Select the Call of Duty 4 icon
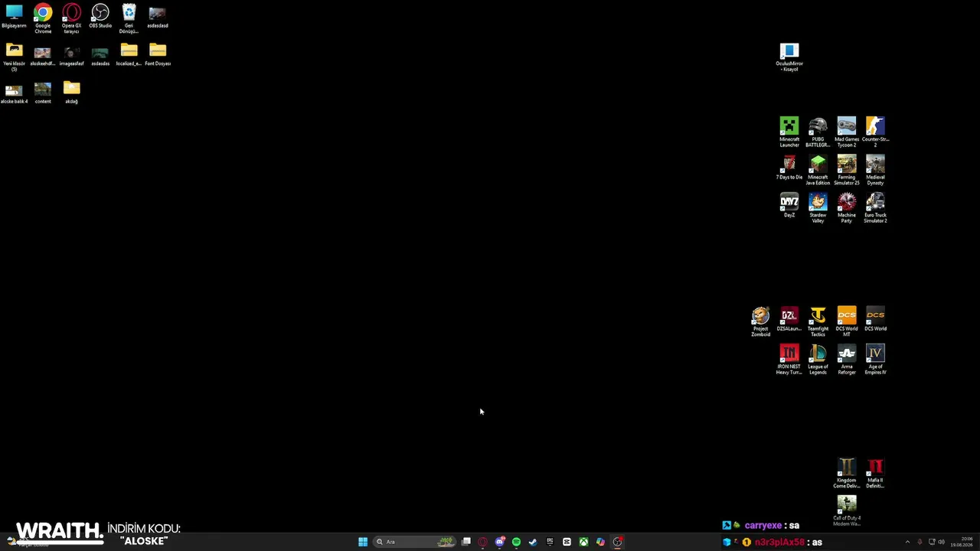980x551 pixels. (847, 511)
